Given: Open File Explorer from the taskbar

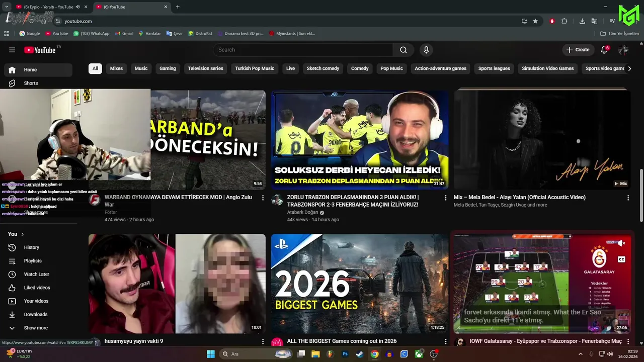Looking at the screenshot, I should coord(315,354).
